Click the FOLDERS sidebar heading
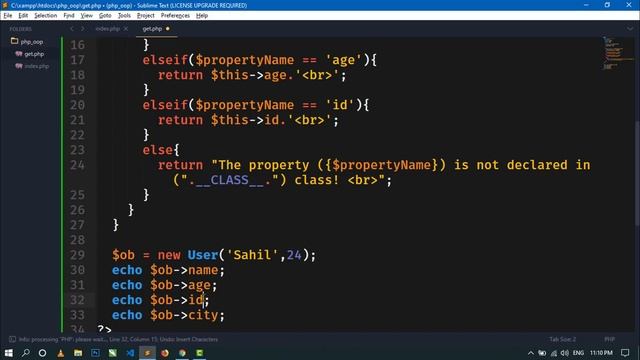The width and height of the screenshot is (640, 360). pyautogui.click(x=20, y=29)
